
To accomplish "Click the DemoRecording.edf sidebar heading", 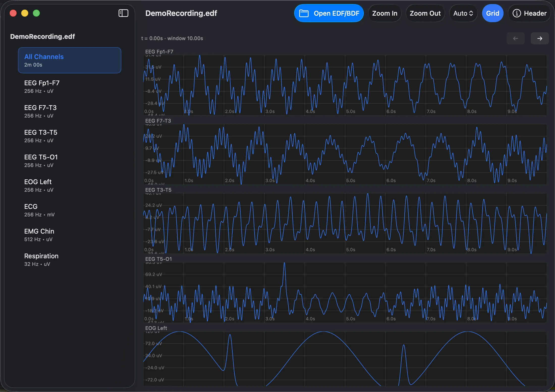I will pos(42,36).
